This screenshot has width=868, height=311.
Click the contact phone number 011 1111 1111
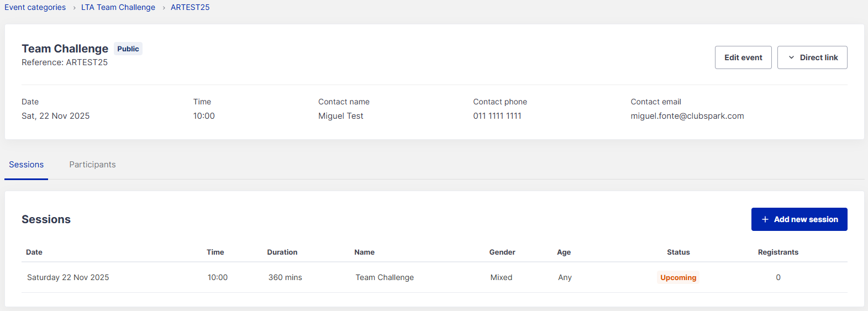[497, 116]
